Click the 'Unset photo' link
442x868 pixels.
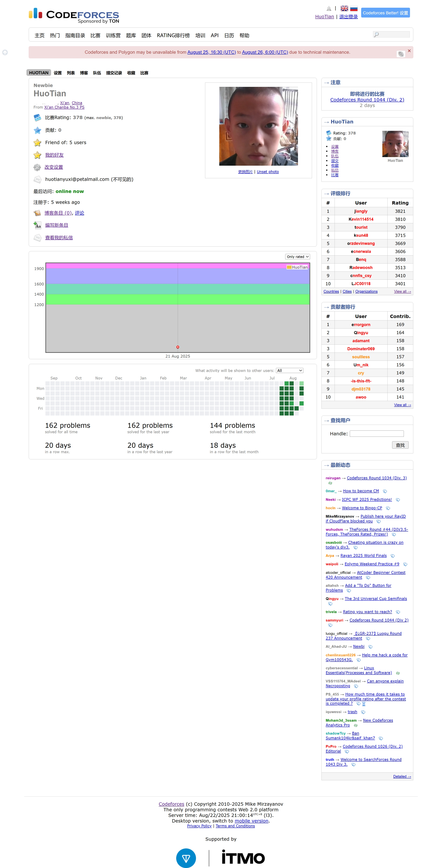(x=268, y=171)
